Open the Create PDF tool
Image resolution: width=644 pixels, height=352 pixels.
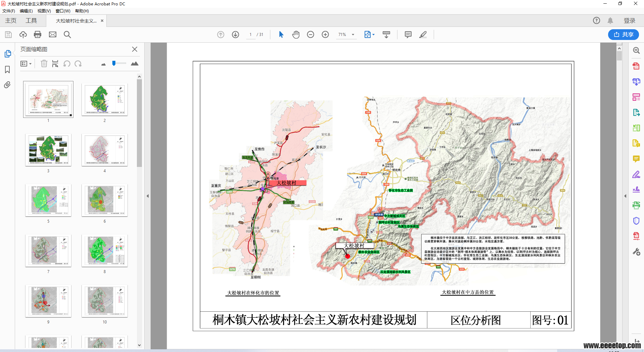pyautogui.click(x=636, y=66)
